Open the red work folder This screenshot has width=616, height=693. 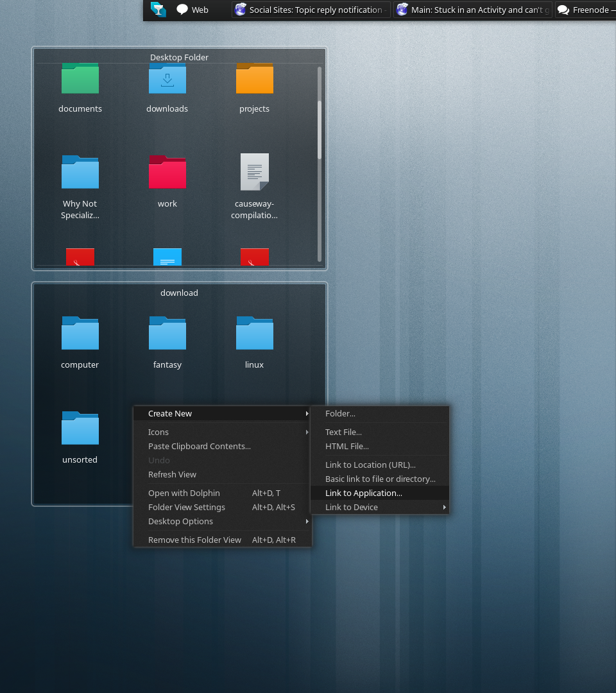(x=167, y=172)
